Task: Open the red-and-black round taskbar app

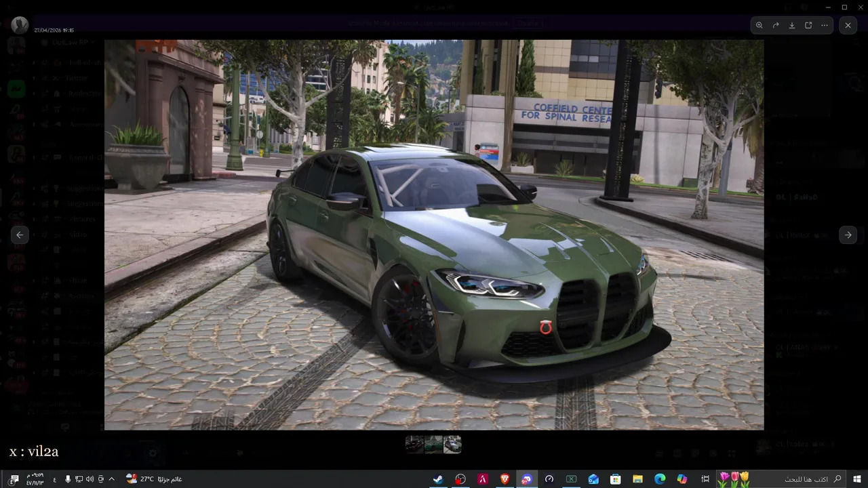Action: click(x=460, y=479)
